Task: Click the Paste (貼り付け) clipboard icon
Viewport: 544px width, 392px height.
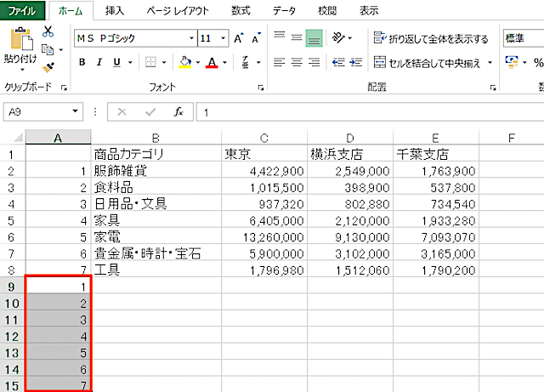Action: pos(21,39)
